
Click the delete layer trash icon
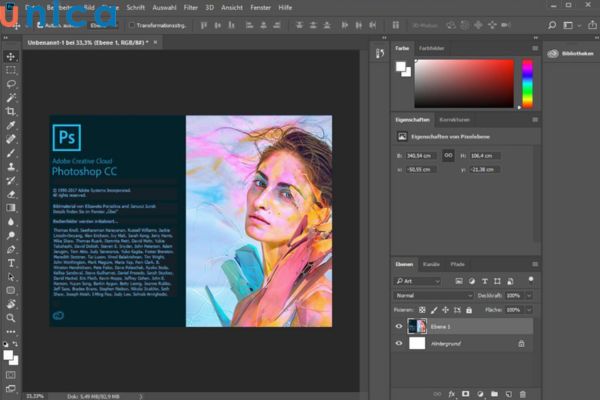(524, 394)
